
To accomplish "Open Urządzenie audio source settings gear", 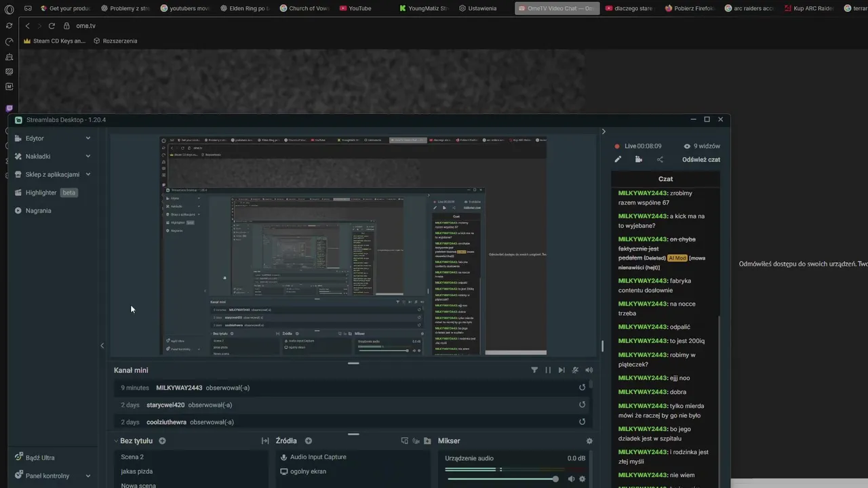I will tap(582, 479).
